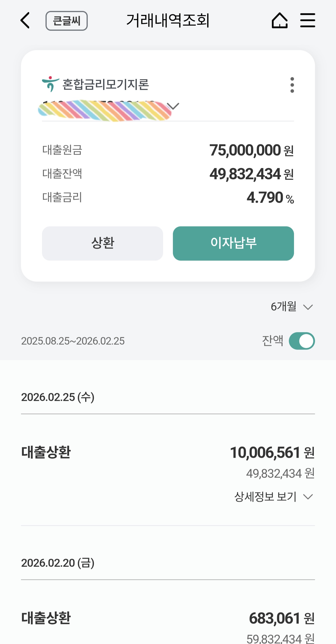
Task: Tap the 혼합금리모기지론 loan name
Action: coord(105,84)
